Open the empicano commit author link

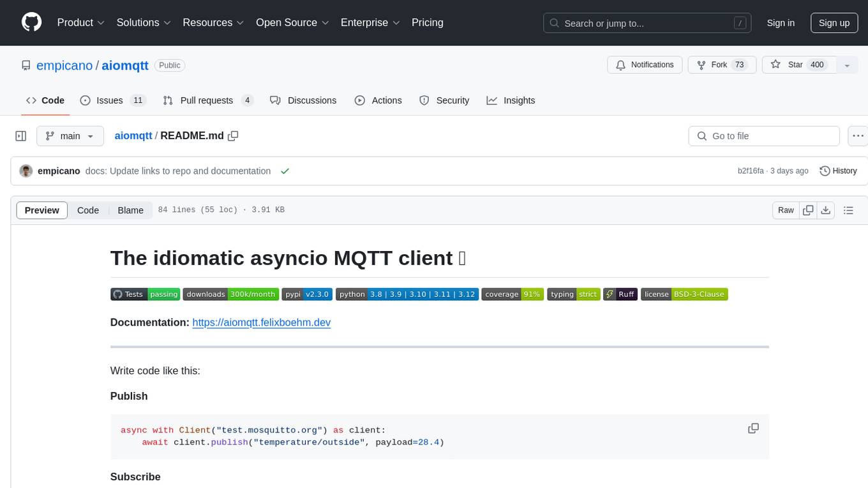pos(59,171)
